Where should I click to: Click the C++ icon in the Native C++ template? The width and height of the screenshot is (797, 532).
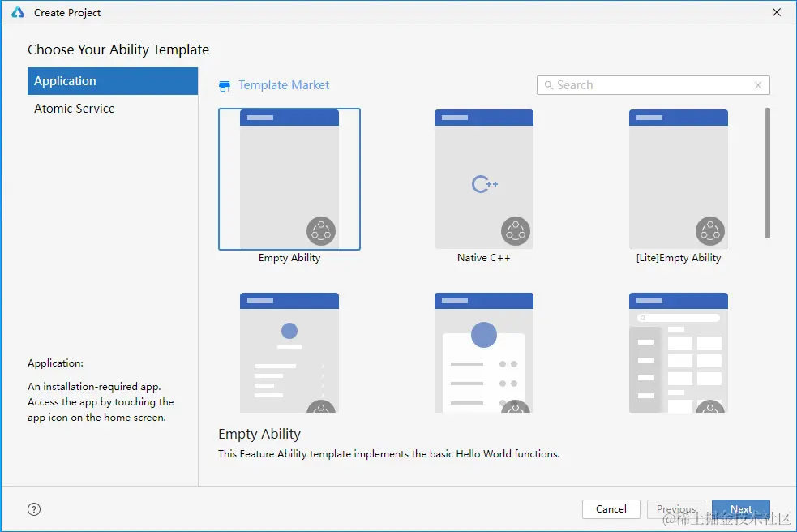tap(484, 183)
